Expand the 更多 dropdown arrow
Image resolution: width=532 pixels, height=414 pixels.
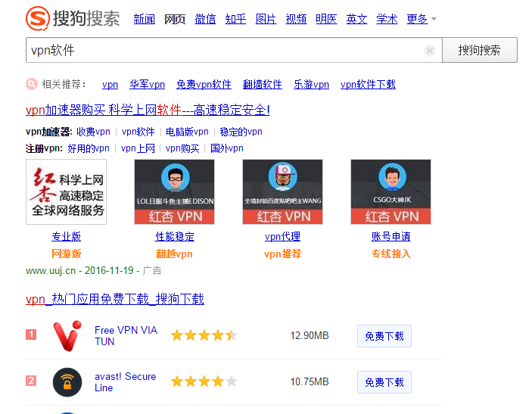pyautogui.click(x=434, y=19)
